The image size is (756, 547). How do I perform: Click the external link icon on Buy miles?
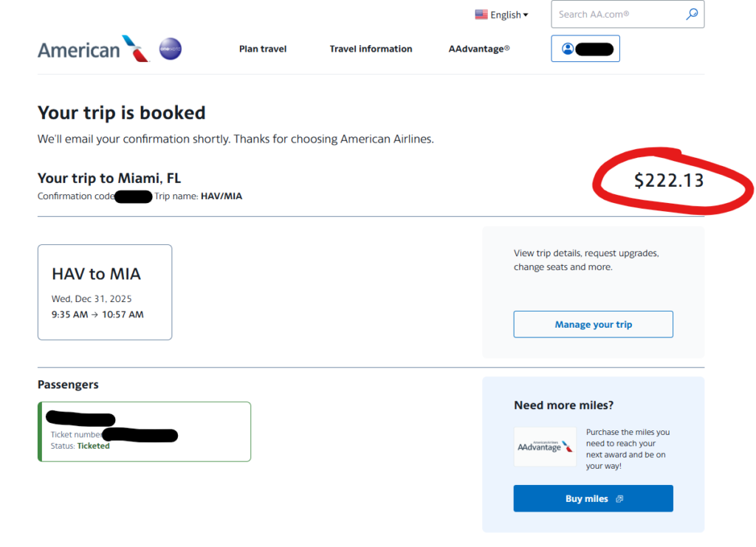(619, 499)
